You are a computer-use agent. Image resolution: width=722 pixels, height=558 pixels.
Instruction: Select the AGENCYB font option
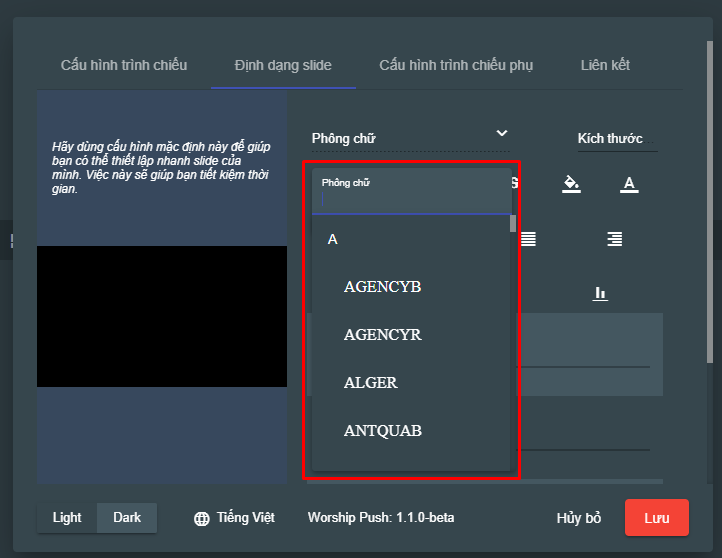[412, 287]
